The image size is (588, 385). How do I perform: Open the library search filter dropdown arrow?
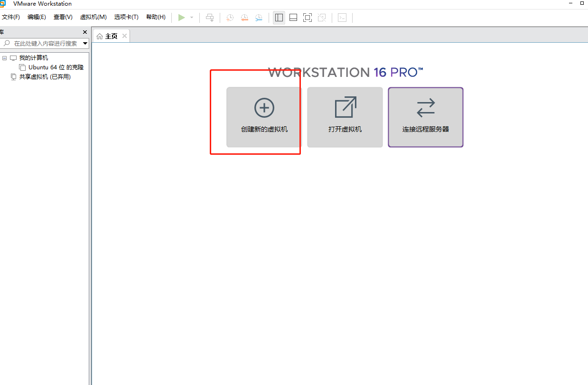[85, 43]
